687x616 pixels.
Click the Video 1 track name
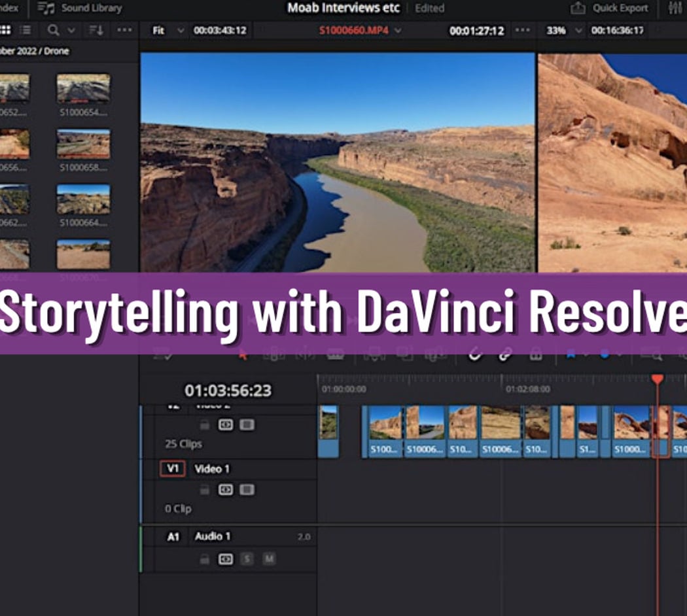point(212,469)
